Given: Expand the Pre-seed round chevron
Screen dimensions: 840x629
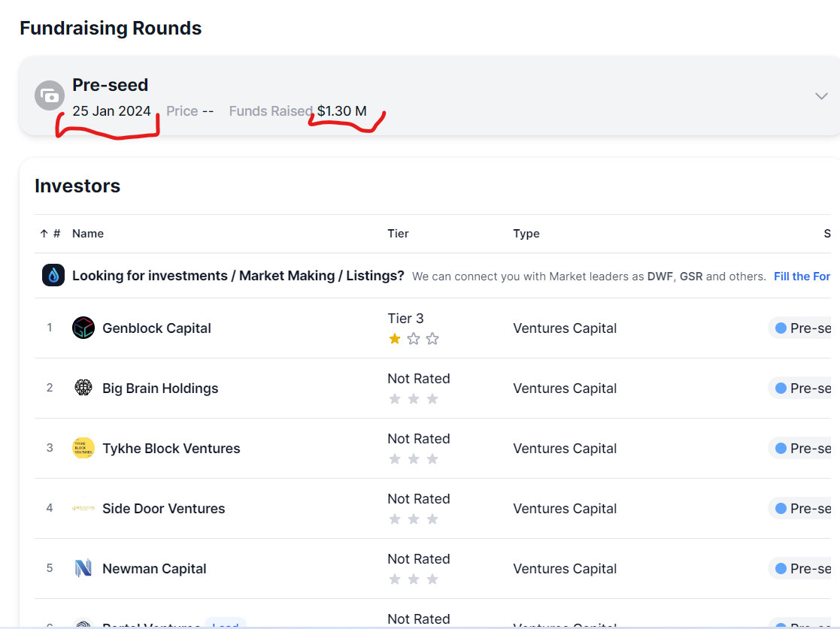Looking at the screenshot, I should pos(821,96).
